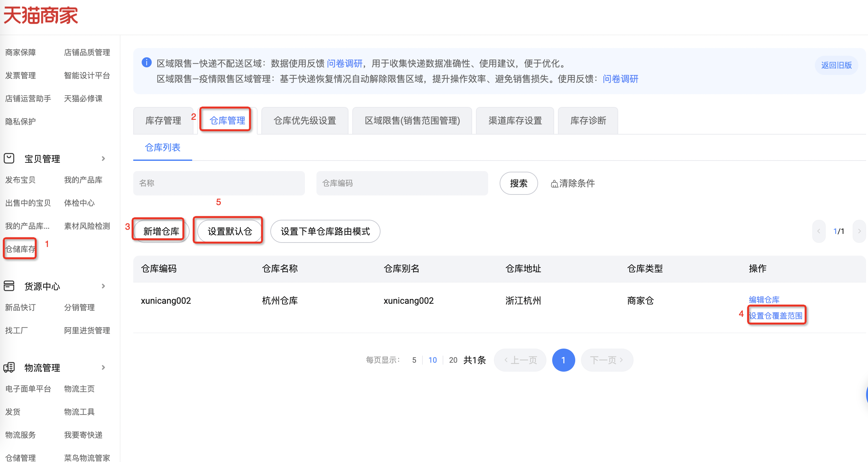Open 出售中的宝贝 in the sidebar
868x462 pixels.
pos(28,203)
